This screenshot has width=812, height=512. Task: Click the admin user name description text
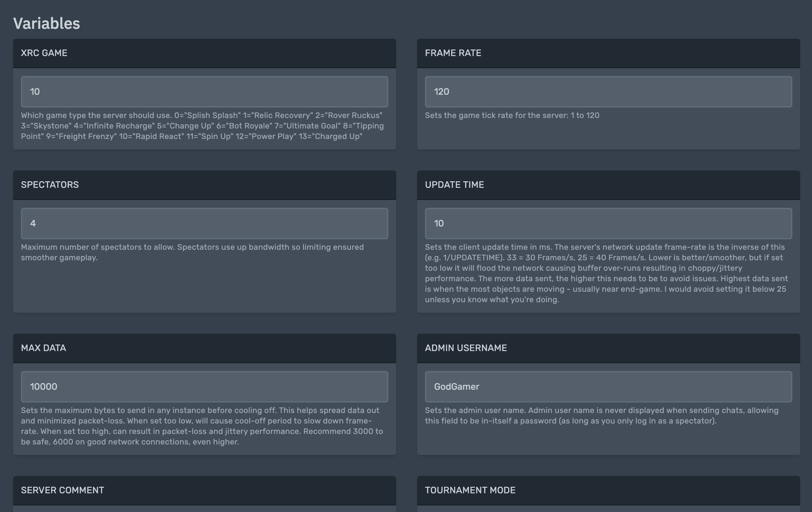(601, 415)
